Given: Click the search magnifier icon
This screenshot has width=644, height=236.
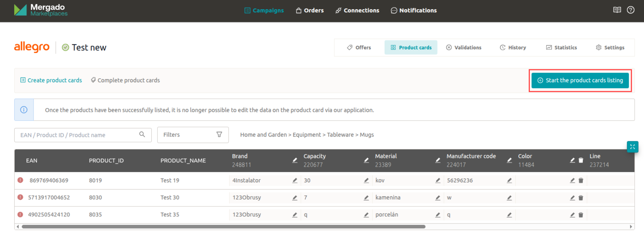Looking at the screenshot, I should [142, 134].
